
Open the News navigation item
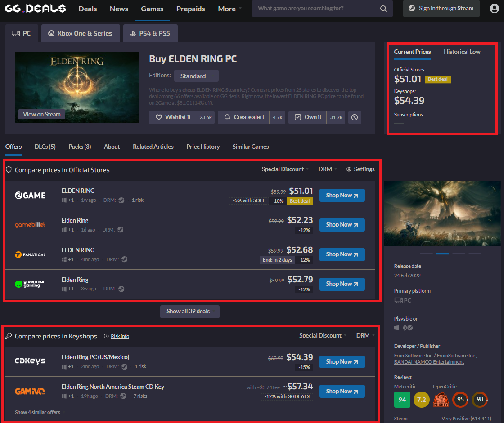[119, 9]
